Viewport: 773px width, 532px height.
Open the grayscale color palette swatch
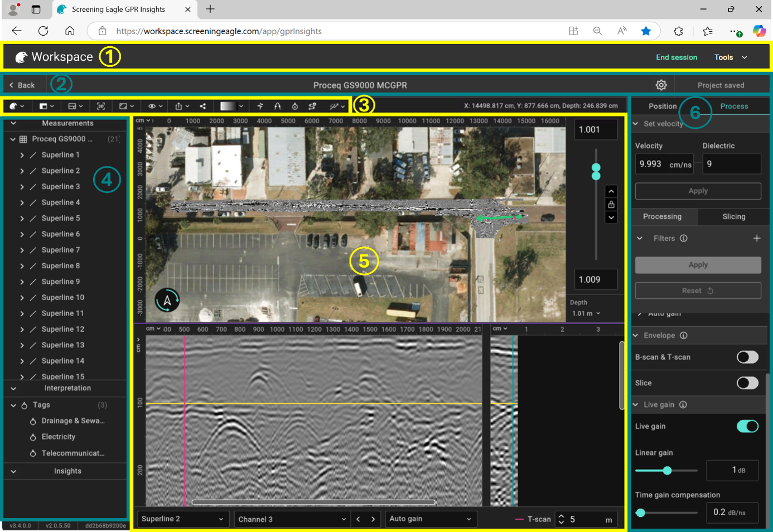click(231, 106)
